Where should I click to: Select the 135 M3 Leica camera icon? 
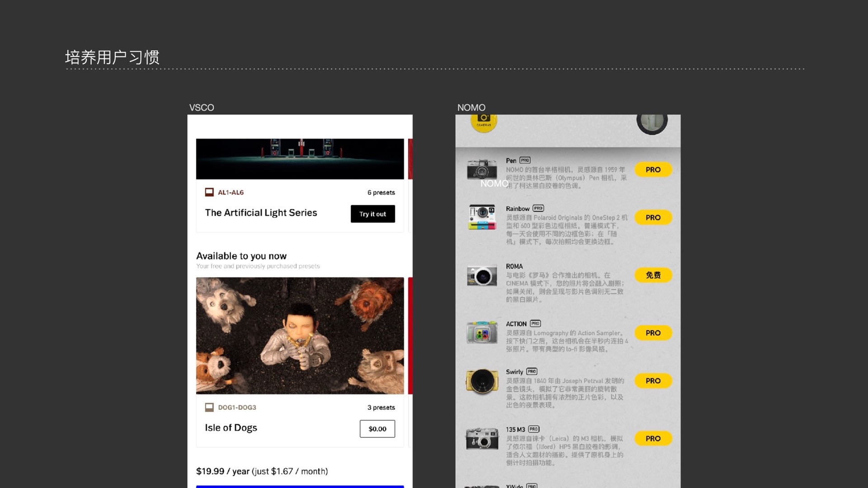[x=481, y=438]
